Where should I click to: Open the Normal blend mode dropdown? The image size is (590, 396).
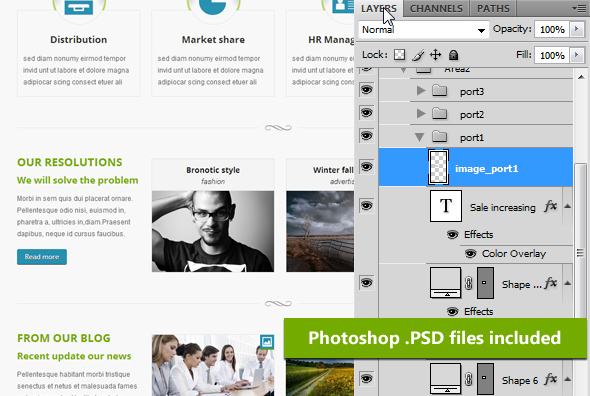423,29
